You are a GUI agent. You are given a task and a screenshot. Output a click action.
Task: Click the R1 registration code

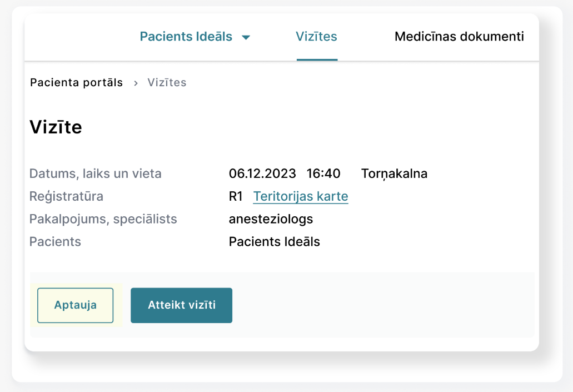tap(236, 196)
